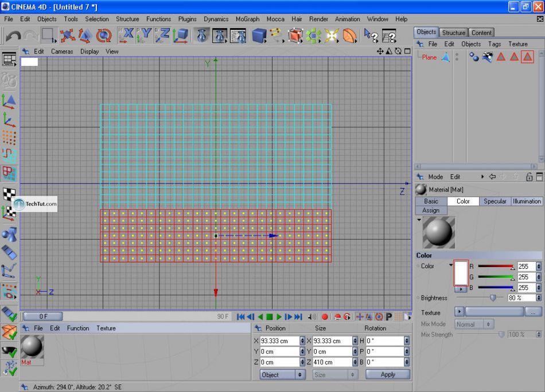This screenshot has width=545, height=392.
Task: Click the Texture arrow button
Action: coord(459,312)
